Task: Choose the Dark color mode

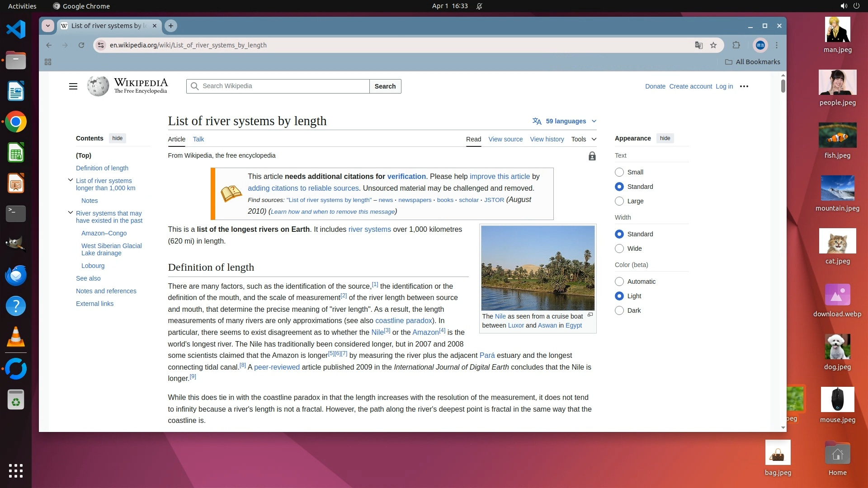Action: pos(619,310)
